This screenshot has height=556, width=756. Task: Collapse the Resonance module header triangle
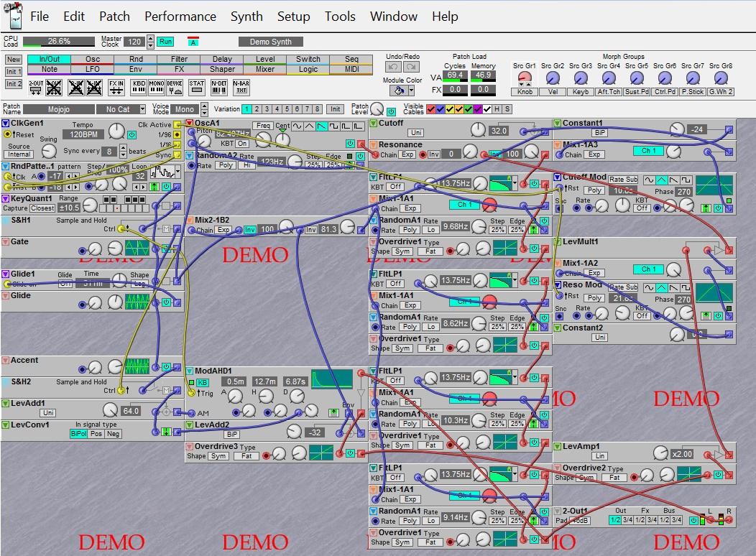373,144
